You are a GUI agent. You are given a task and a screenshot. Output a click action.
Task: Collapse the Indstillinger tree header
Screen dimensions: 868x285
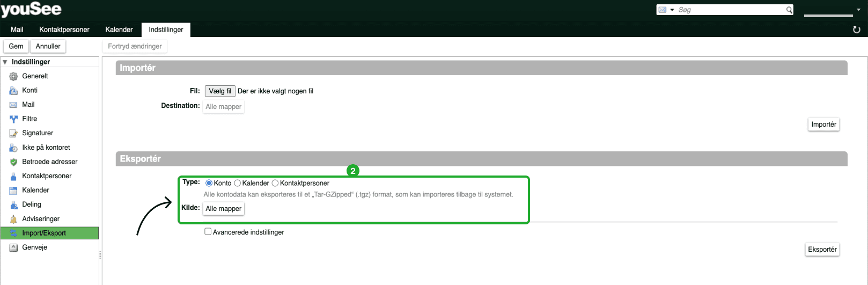[x=5, y=62]
